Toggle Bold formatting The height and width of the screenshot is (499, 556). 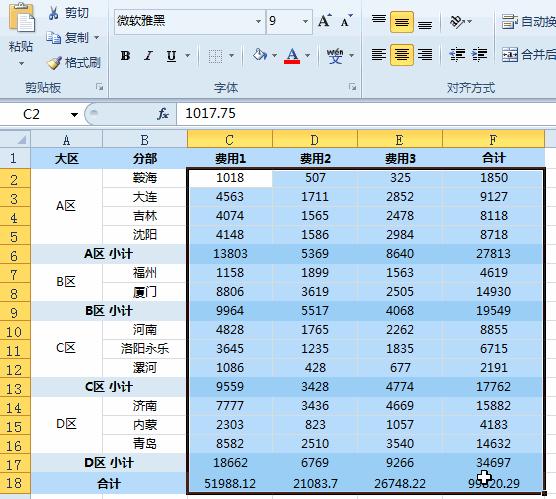tap(125, 56)
